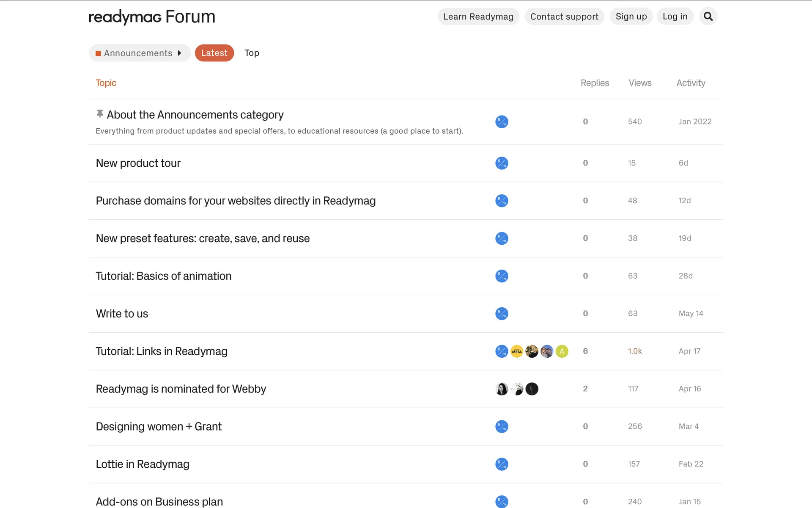Click black avatar on Webby nomination row
The height and width of the screenshot is (508, 812).
point(532,389)
